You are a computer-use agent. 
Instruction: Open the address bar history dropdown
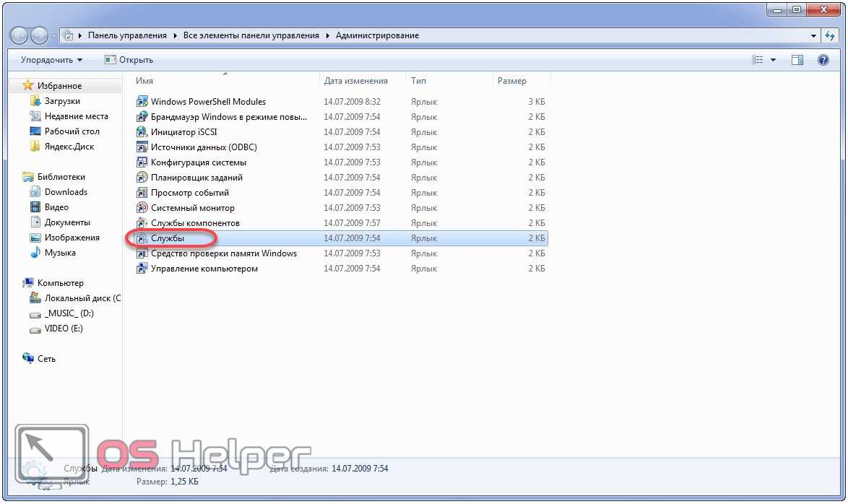pos(814,35)
